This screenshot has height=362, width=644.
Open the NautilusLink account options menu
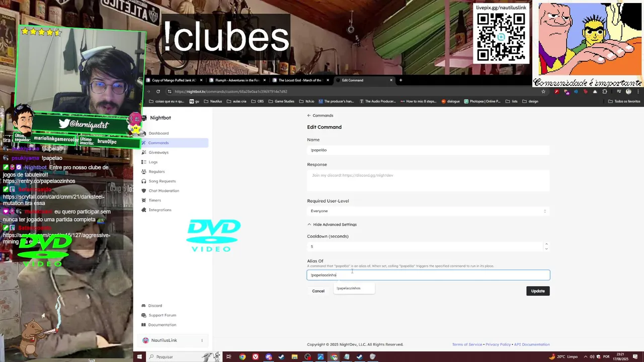tap(202, 340)
